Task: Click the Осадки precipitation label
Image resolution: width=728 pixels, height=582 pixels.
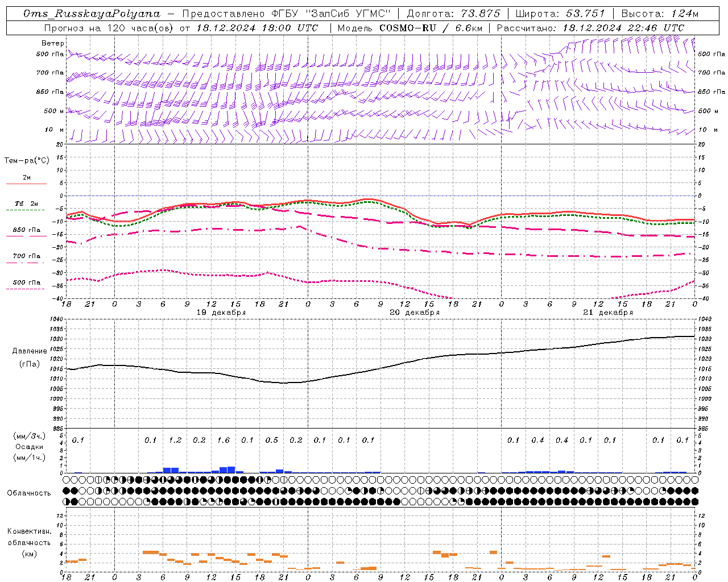Action: 29,447
